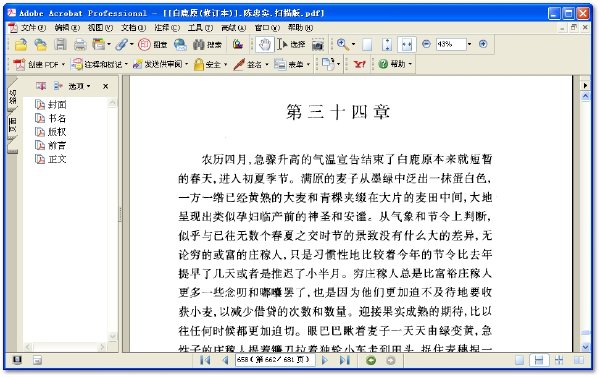Click the zoom out minus button
This screenshot has height=377, width=600.
[x=426, y=44]
